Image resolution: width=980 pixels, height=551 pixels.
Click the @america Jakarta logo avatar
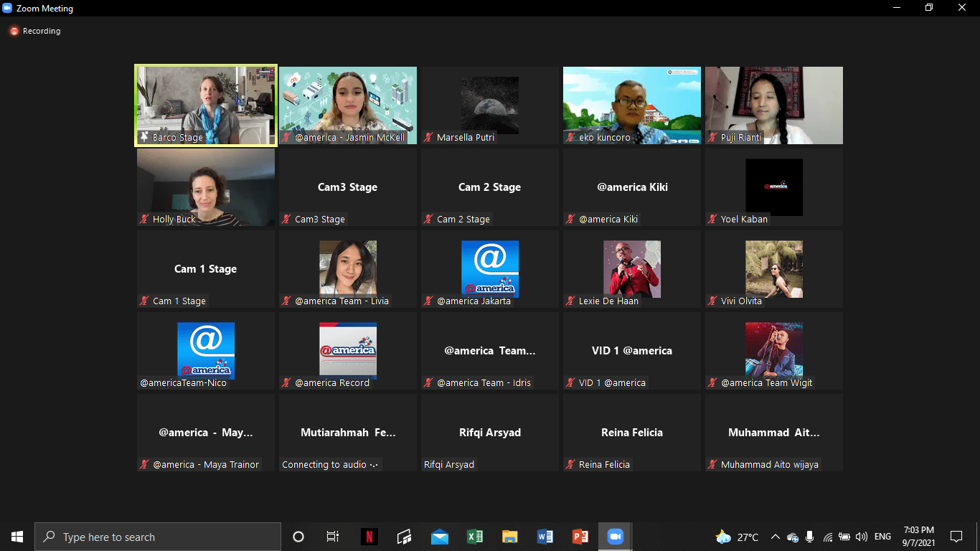[490, 269]
